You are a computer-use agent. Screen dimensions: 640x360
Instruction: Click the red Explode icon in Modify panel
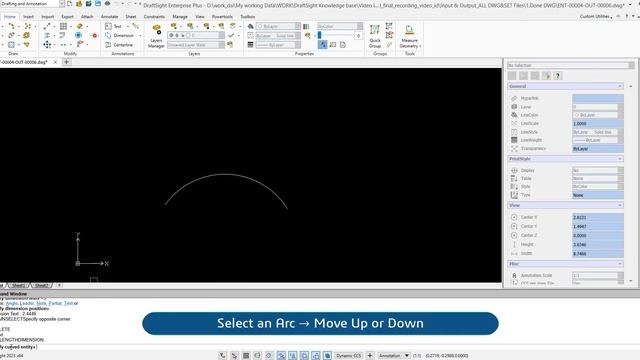pyautogui.click(x=95, y=36)
